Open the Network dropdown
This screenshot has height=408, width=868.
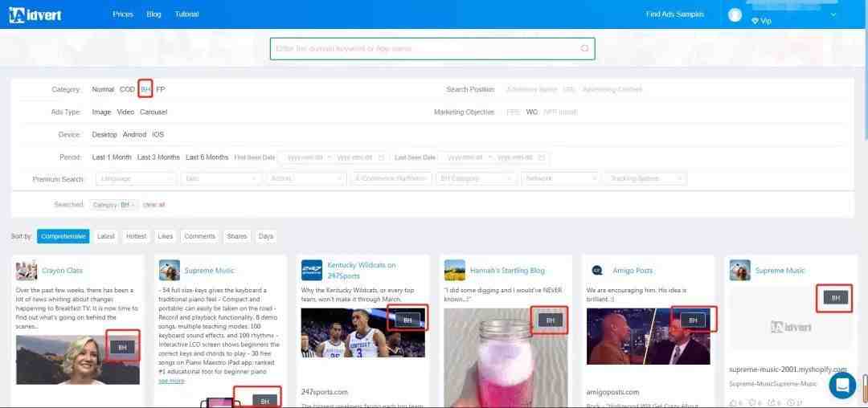(x=561, y=178)
